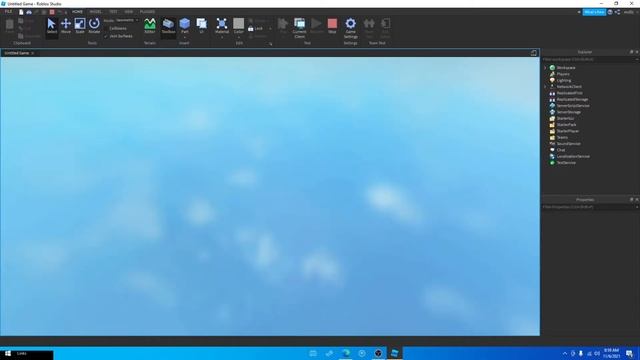Select NetworkClient in Explorer
The image size is (640, 360).
tap(569, 87)
